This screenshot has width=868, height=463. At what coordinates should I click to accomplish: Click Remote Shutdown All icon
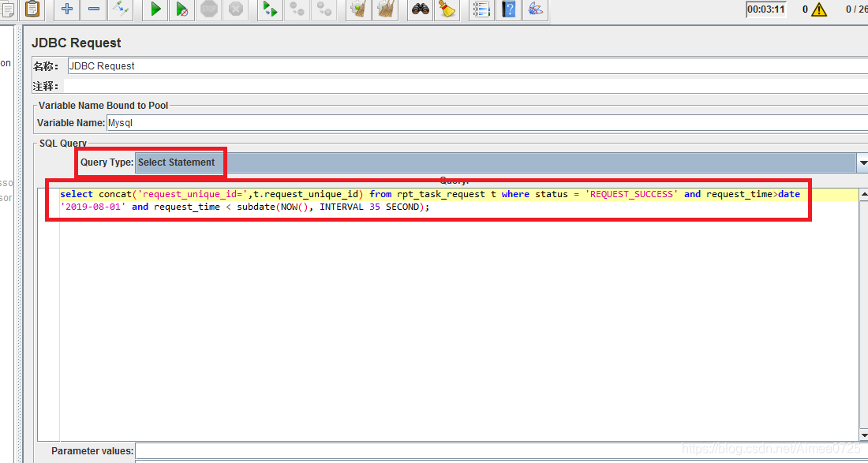pyautogui.click(x=324, y=9)
